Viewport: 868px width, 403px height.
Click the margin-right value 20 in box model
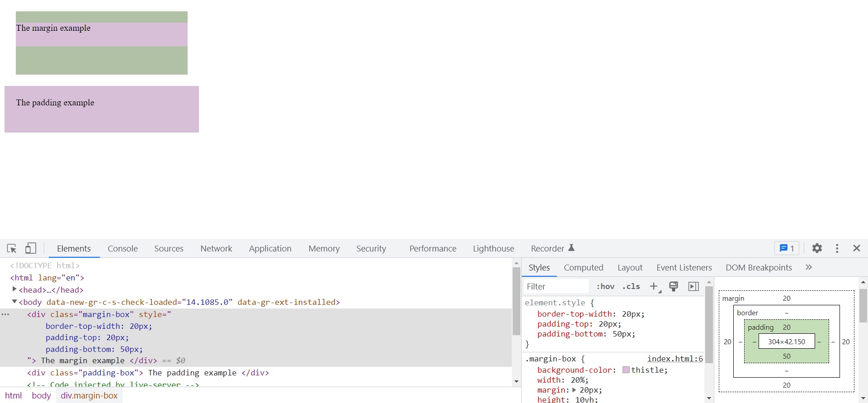point(846,341)
